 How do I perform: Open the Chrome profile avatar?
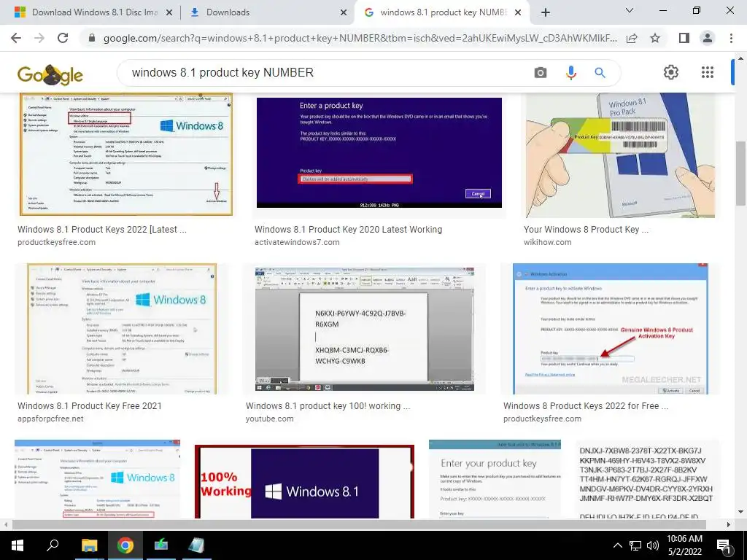pyautogui.click(x=708, y=38)
